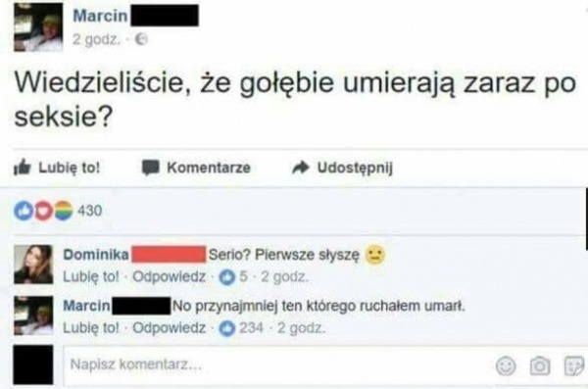This screenshot has width=588, height=389.
Task: Open Dominika's profile name link
Action: (x=96, y=255)
